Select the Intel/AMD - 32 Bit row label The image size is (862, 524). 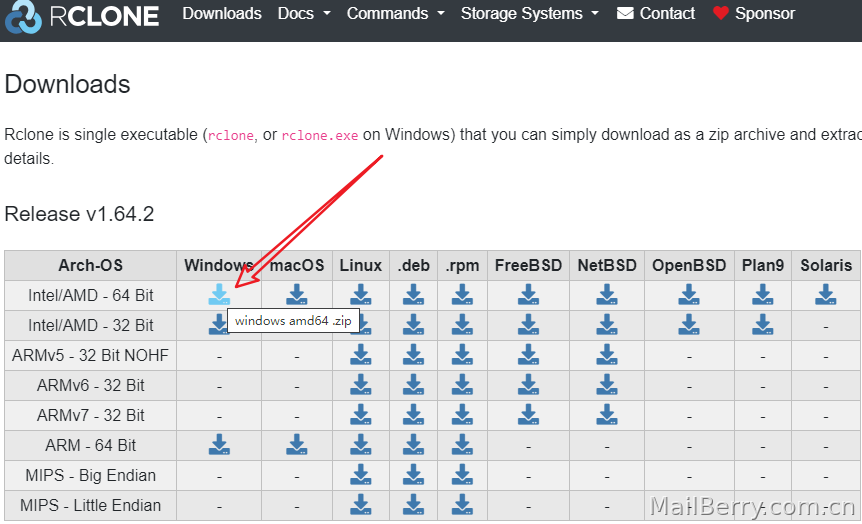91,326
